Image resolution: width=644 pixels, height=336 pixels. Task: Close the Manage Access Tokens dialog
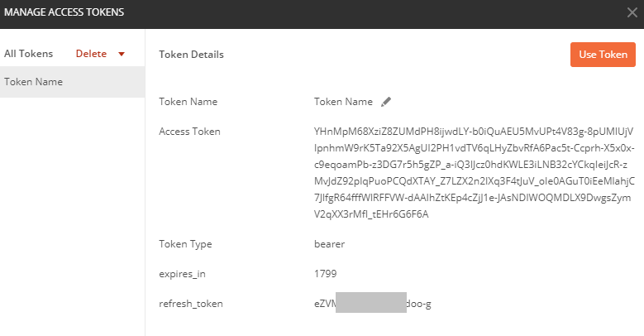(632, 12)
